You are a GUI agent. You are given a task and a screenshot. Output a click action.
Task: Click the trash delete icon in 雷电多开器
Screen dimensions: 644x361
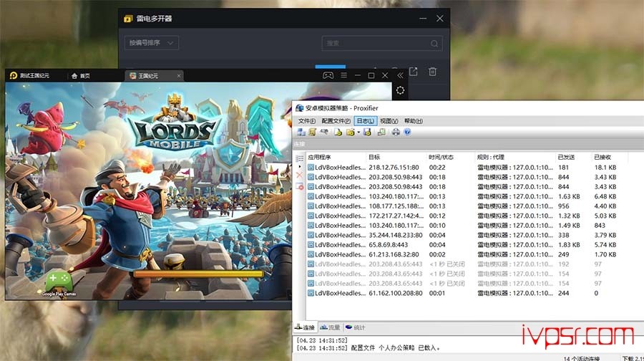point(432,72)
